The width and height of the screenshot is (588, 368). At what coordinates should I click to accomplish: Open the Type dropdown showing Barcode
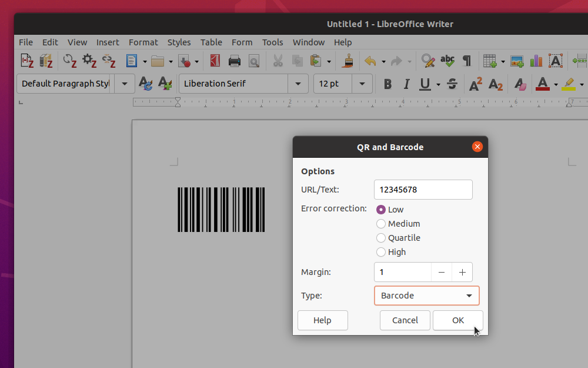pos(426,296)
